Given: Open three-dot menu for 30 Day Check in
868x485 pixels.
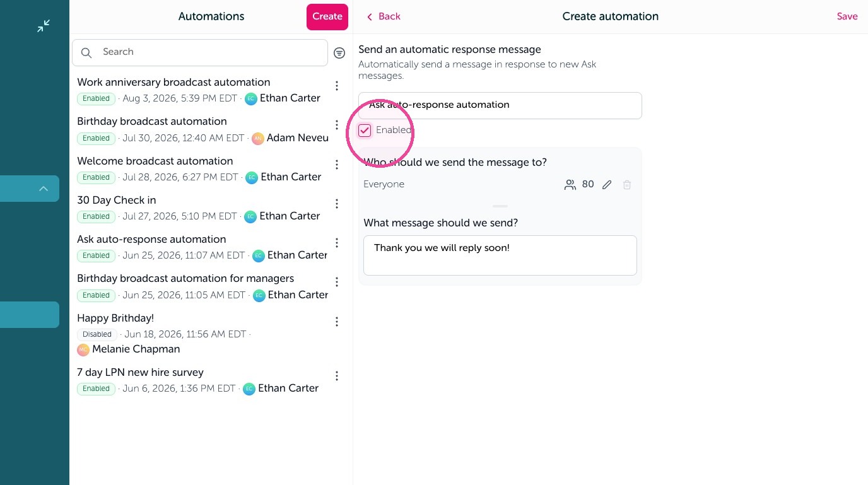Looking at the screenshot, I should point(337,204).
